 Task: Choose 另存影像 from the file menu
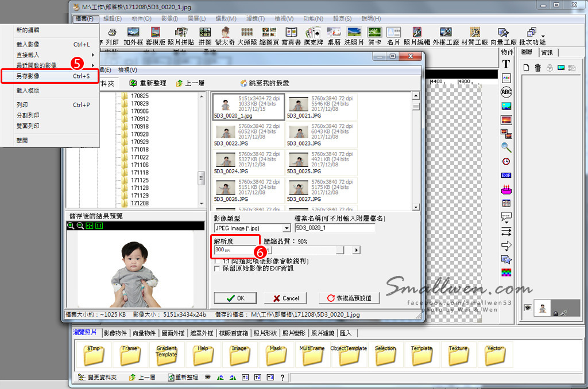(x=50, y=76)
